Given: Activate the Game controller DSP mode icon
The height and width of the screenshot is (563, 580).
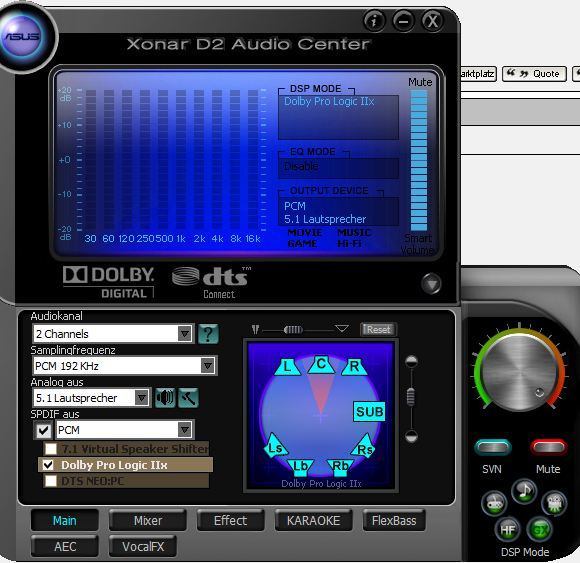Looking at the screenshot, I should [494, 503].
